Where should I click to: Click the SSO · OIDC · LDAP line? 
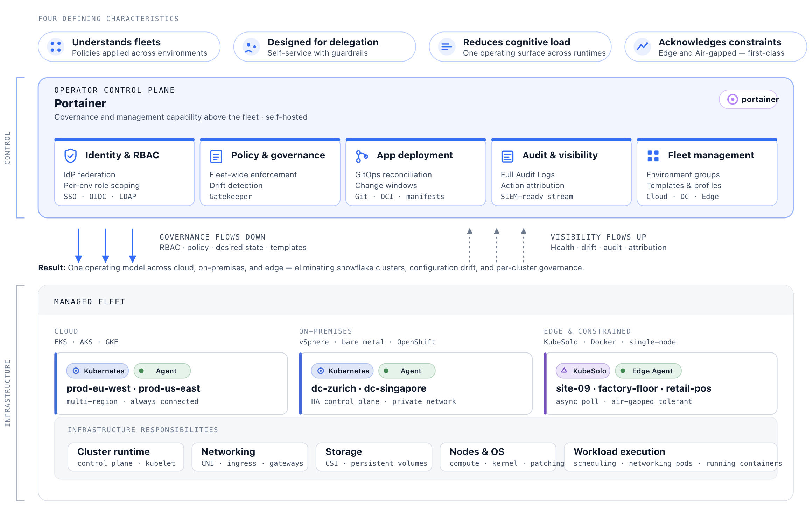tap(100, 197)
